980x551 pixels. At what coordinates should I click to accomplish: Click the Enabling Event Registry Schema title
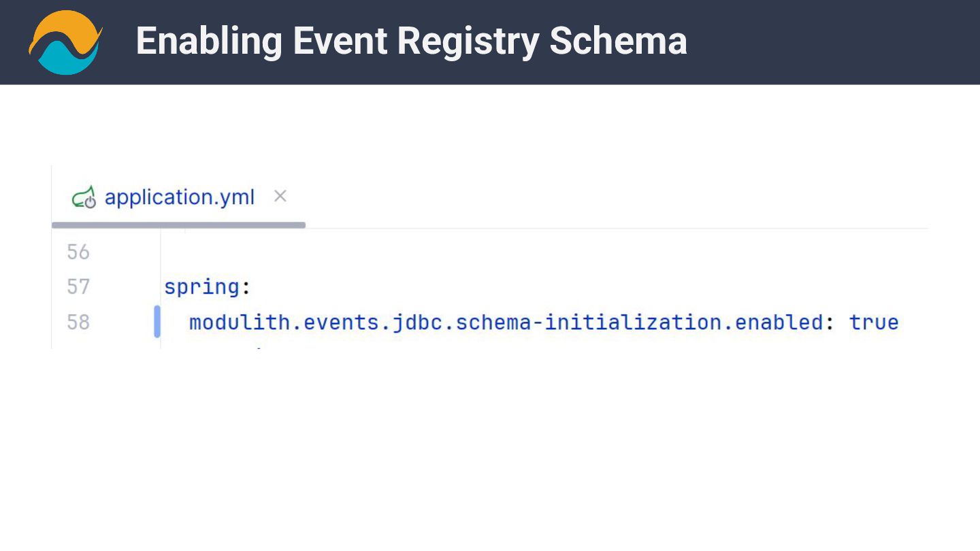click(411, 41)
